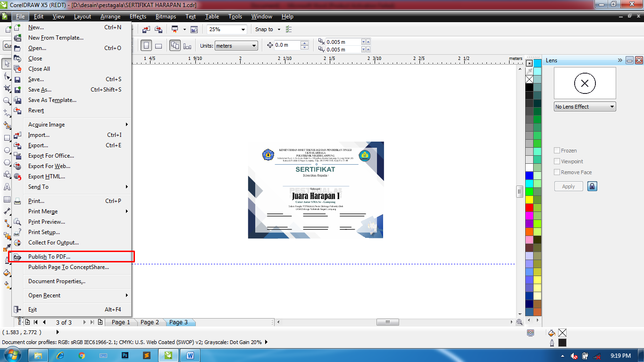
Task: Select the Shape tool
Action: (x=7, y=76)
